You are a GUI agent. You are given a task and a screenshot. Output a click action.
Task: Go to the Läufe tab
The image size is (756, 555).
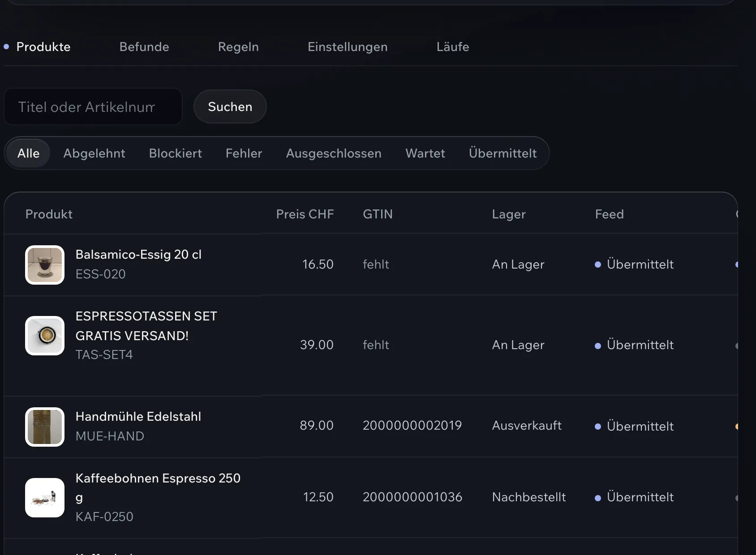[x=453, y=47]
